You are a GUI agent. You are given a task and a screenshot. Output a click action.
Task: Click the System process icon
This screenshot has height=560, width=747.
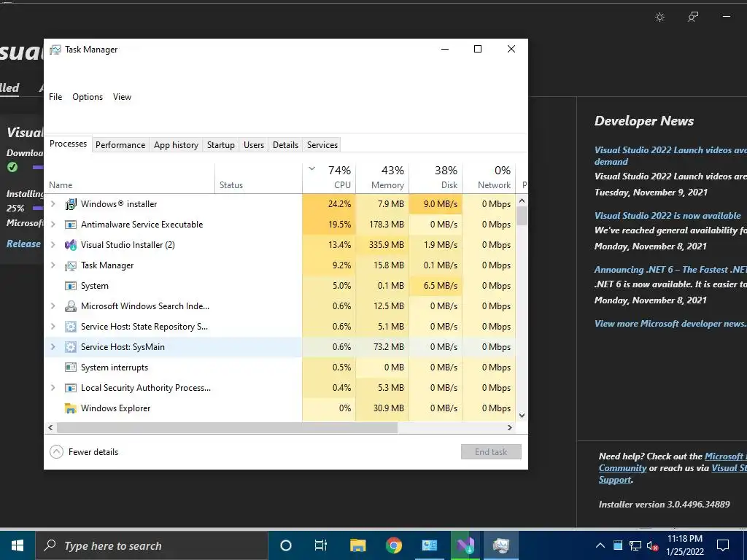[71, 286]
